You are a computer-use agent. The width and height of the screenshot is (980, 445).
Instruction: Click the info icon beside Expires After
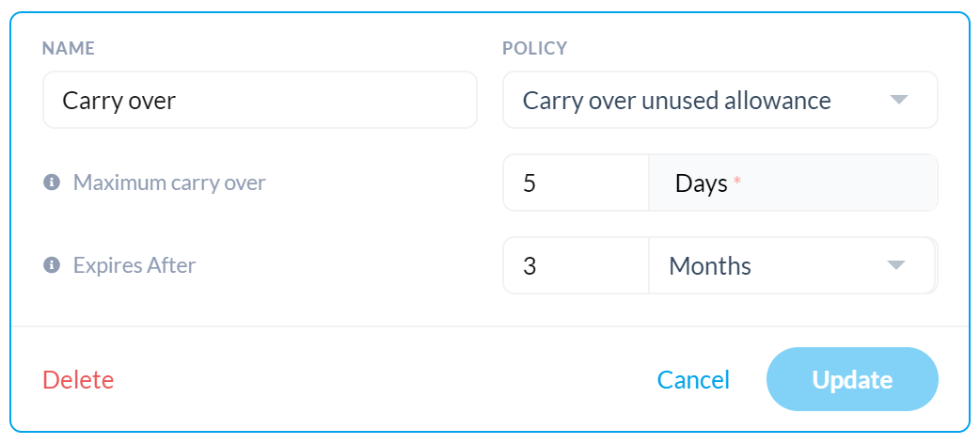tap(51, 265)
